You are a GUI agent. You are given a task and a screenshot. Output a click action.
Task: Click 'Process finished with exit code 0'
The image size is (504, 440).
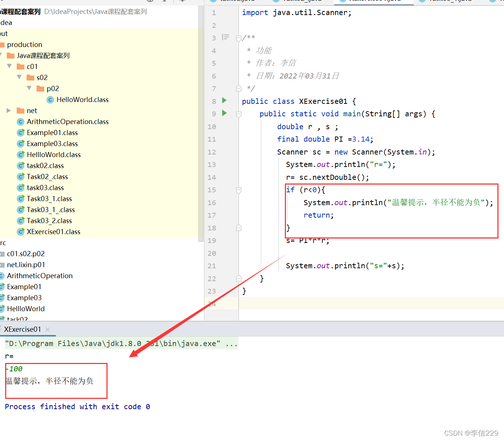click(x=77, y=407)
